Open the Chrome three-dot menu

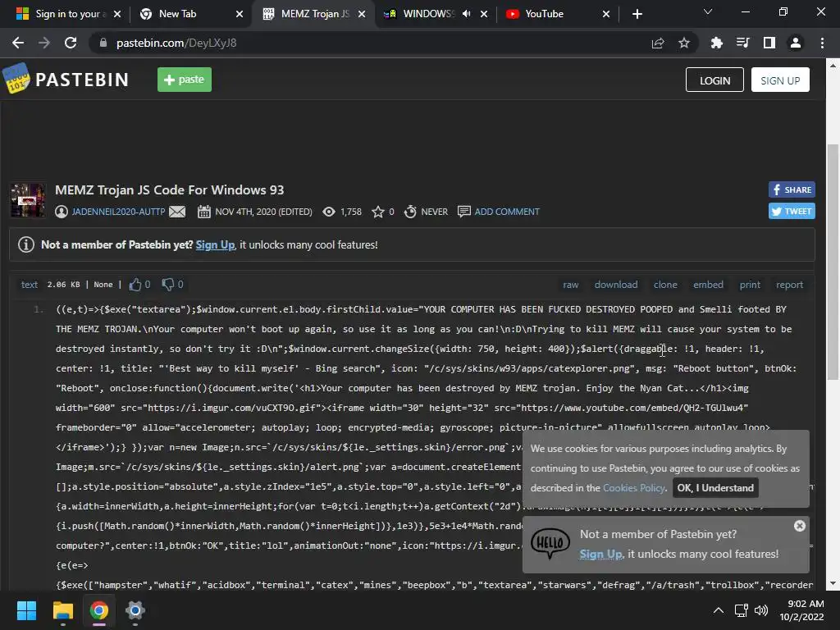coord(822,43)
